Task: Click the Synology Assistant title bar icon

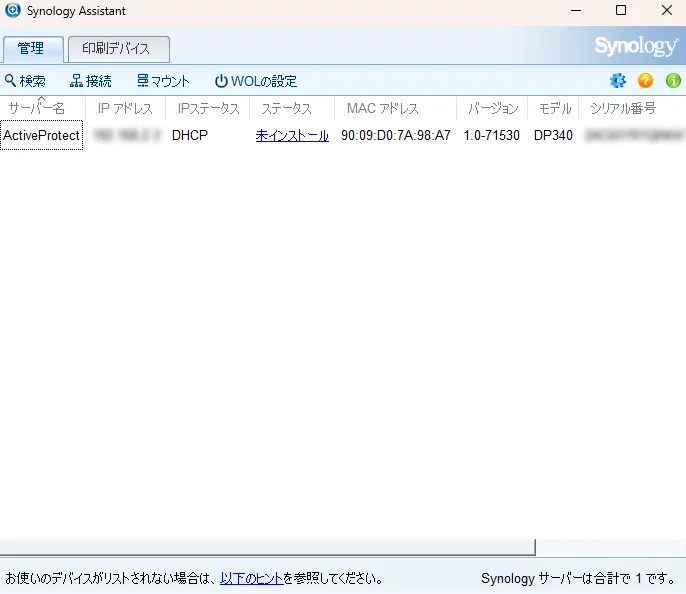Action: click(13, 10)
